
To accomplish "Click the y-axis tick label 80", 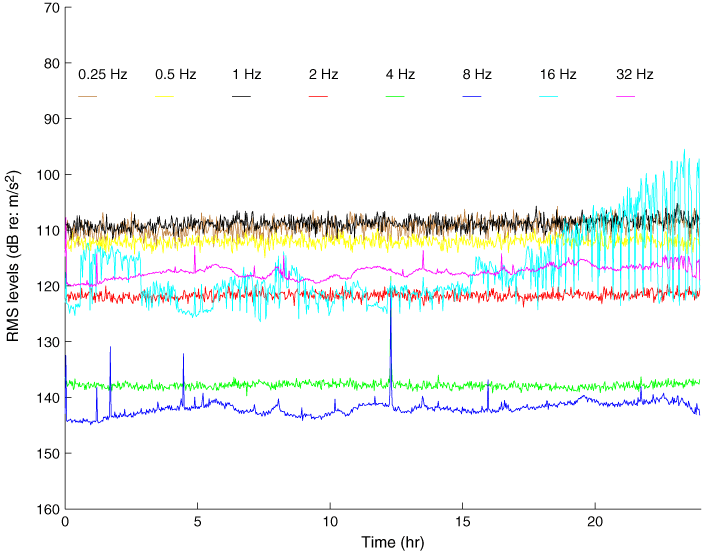I will tap(51, 63).
